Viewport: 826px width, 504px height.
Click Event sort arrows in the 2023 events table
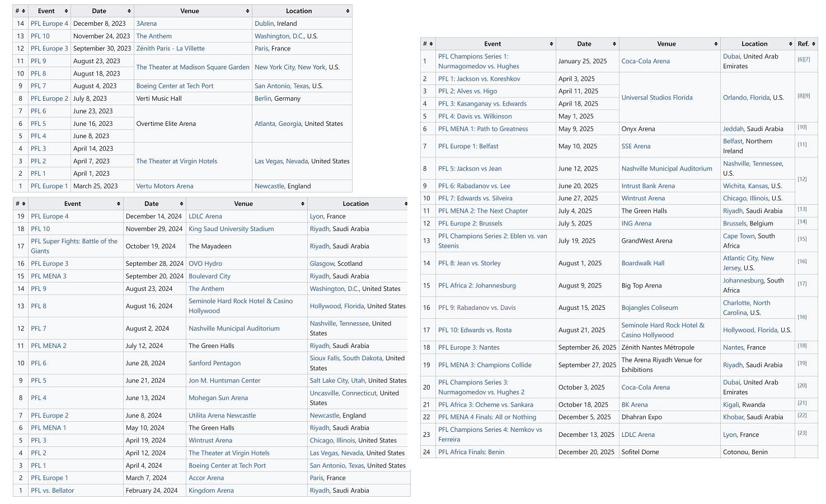[67, 11]
